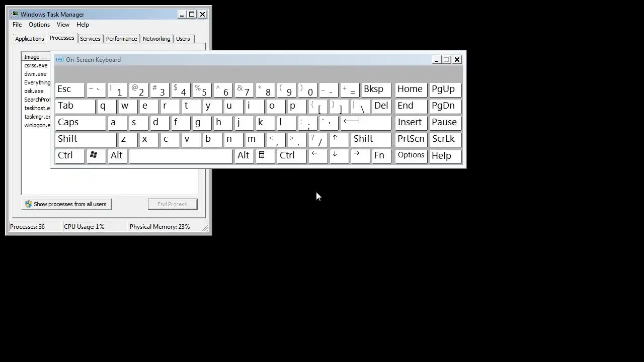Click the On-Screen Keyboard title icon
Image resolution: width=644 pixels, height=362 pixels.
[x=60, y=59]
